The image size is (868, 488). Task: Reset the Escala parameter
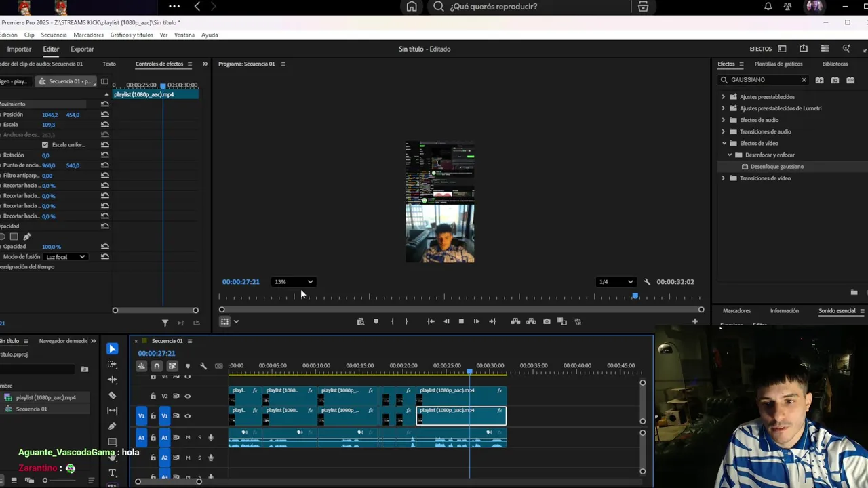point(104,125)
